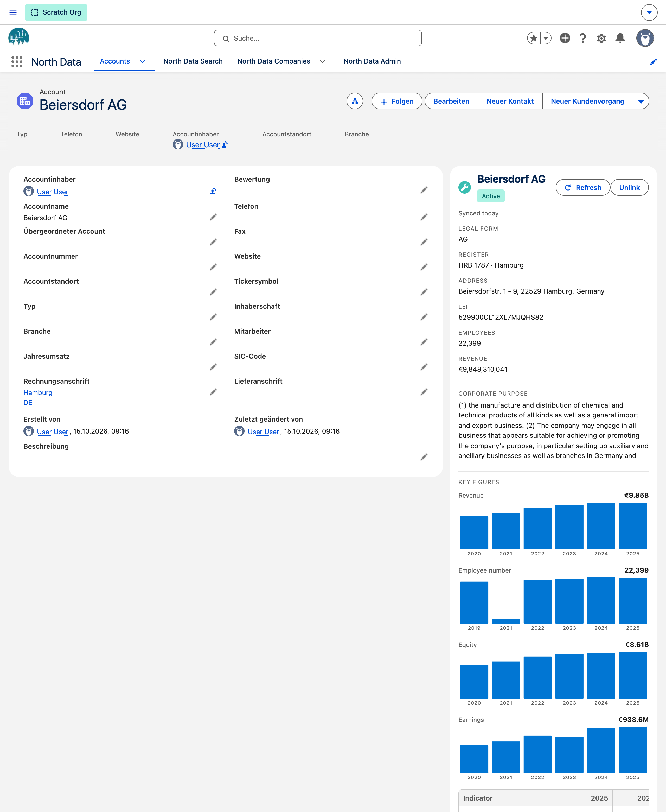
Task: Click the 2021 Employee number bar
Action: click(x=506, y=621)
